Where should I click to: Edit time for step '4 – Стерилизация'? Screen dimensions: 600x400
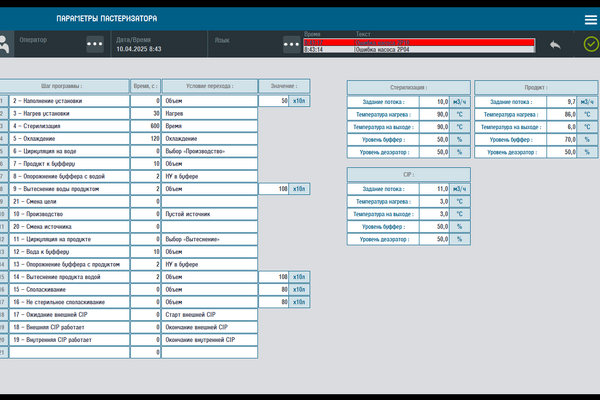pyautogui.click(x=146, y=126)
